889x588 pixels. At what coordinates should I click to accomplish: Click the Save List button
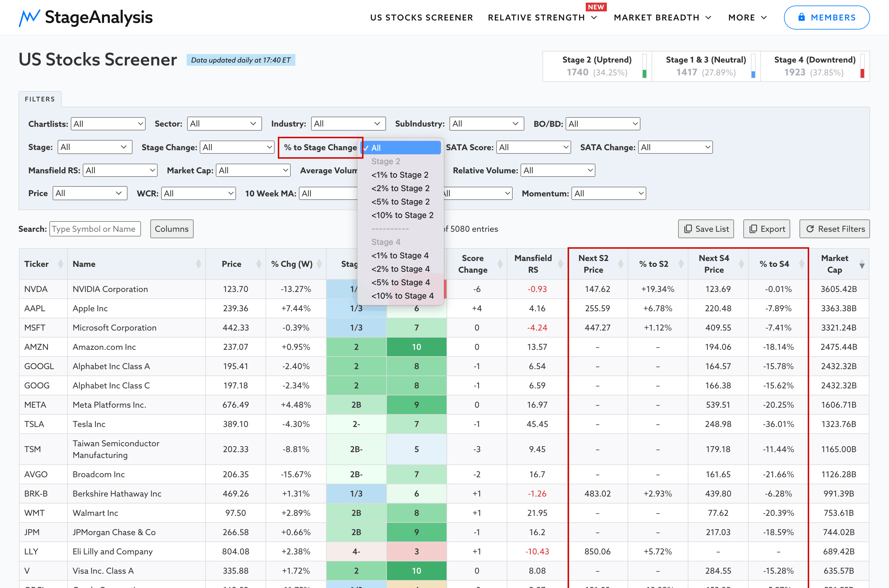706,229
